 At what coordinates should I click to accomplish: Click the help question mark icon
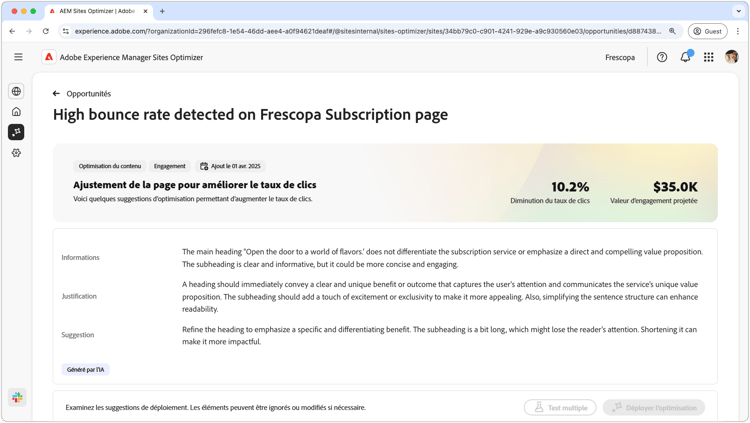coord(662,57)
